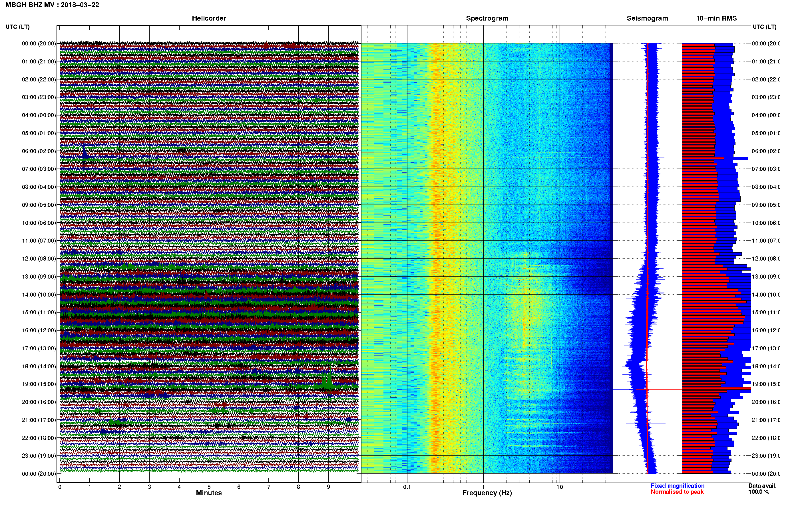Click the Helicorder time label 21:00 (17:00)
Image resolution: width=812 pixels, height=508 pixels.
tap(39, 420)
